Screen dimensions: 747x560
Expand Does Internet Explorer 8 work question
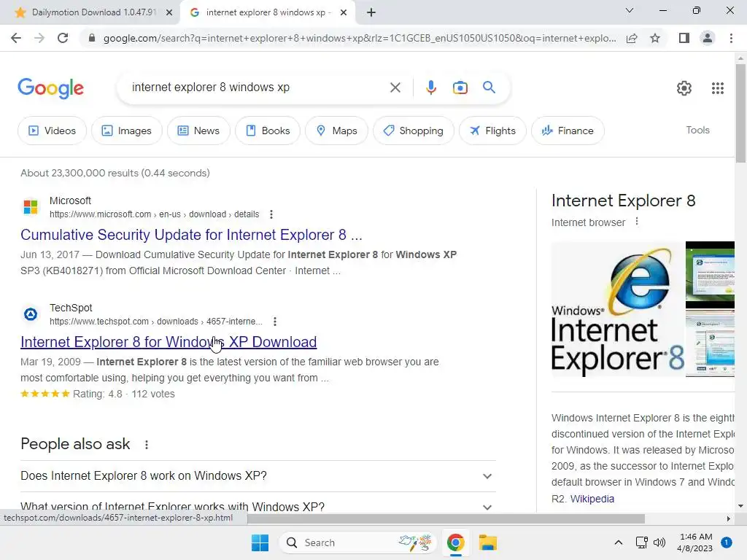258,475
